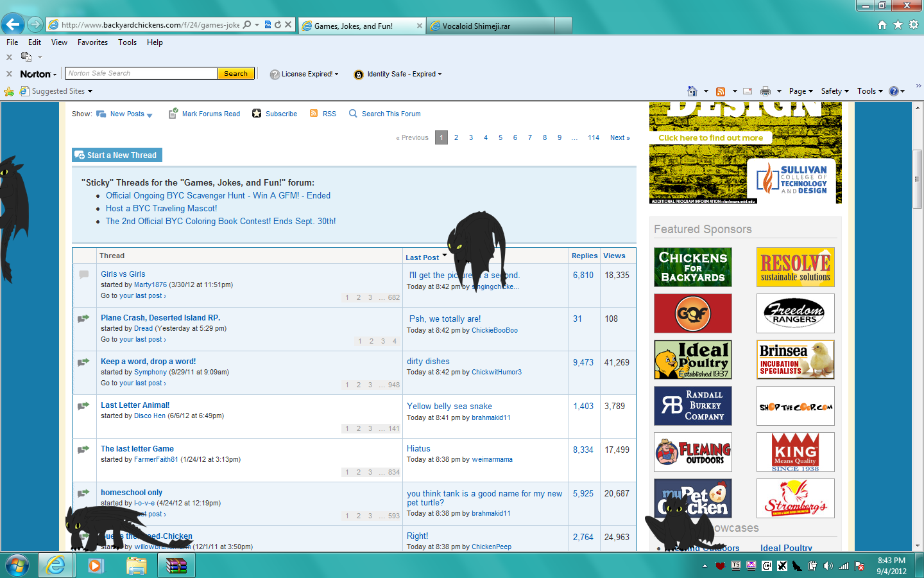
Task: Open the Favorites menu
Action: 92,42
